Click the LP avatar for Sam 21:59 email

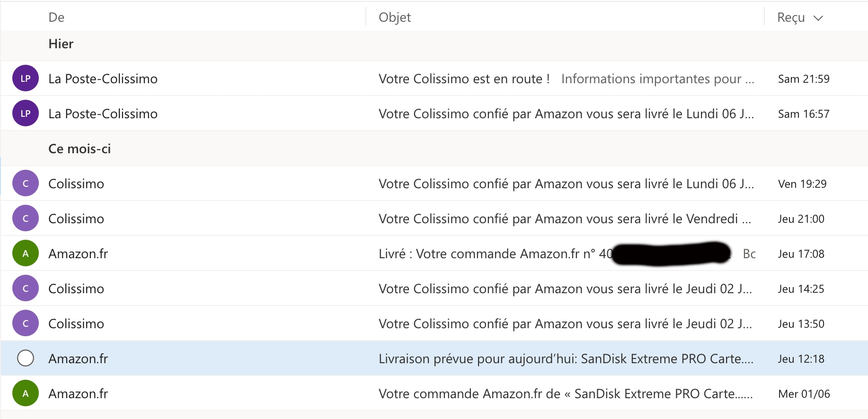[x=26, y=79]
